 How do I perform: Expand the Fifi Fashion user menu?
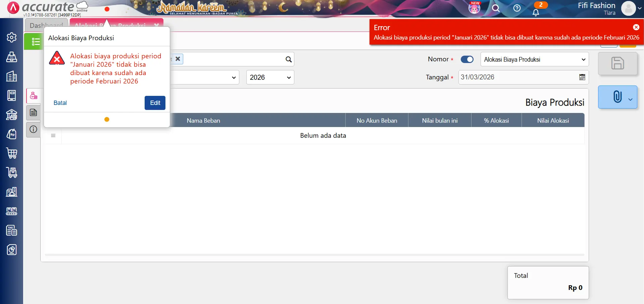coord(631,8)
